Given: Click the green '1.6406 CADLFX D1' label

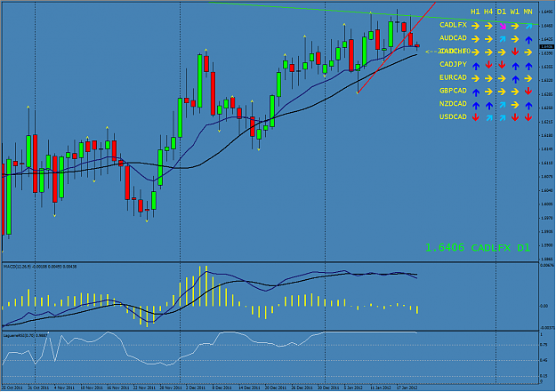Looking at the screenshot, I should [478, 248].
